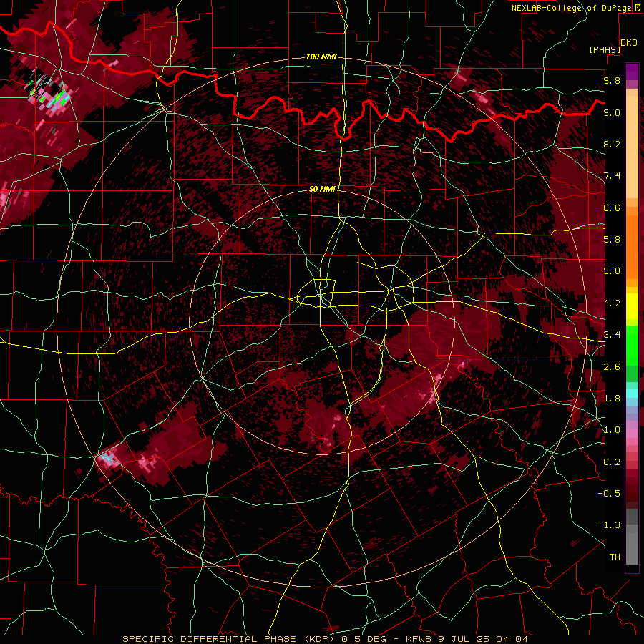The width and height of the screenshot is (644, 644).
Task: Click the 9.0 scale value
Action: point(612,112)
